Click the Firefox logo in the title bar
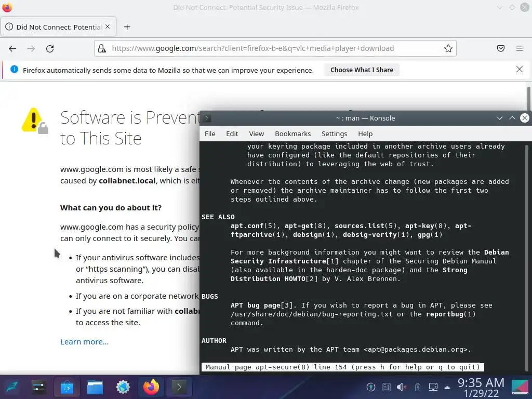 pos(7,7)
